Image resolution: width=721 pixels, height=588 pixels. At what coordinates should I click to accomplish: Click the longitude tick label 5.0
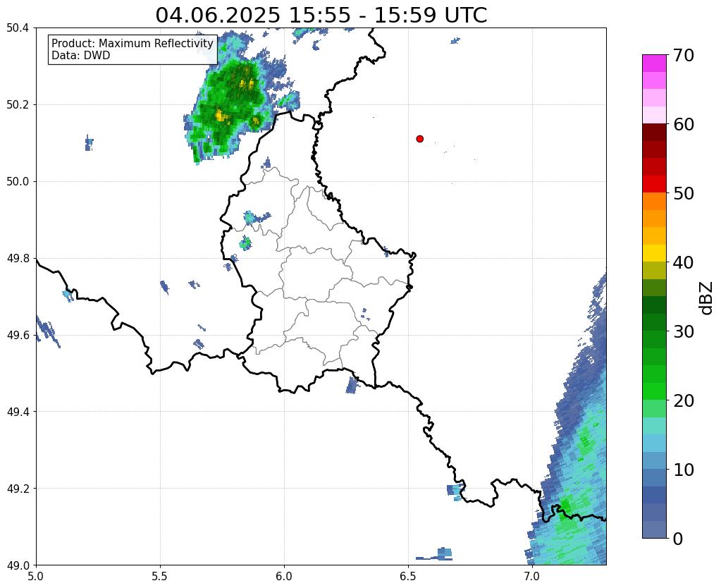[36, 576]
